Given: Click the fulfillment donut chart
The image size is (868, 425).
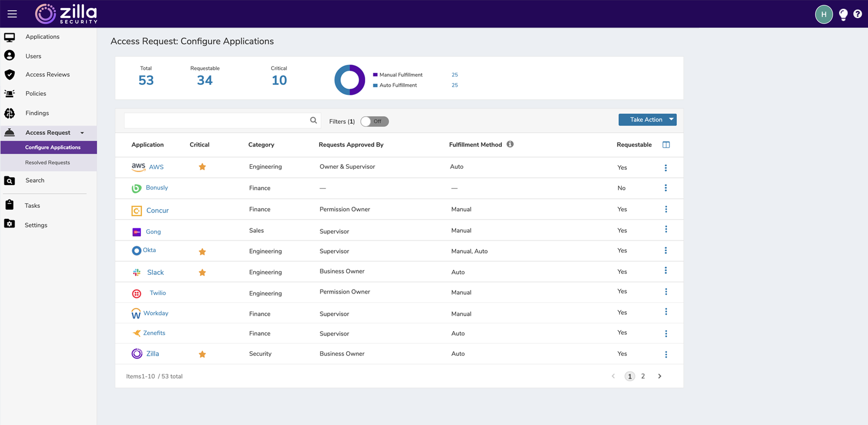Looking at the screenshot, I should (x=350, y=80).
